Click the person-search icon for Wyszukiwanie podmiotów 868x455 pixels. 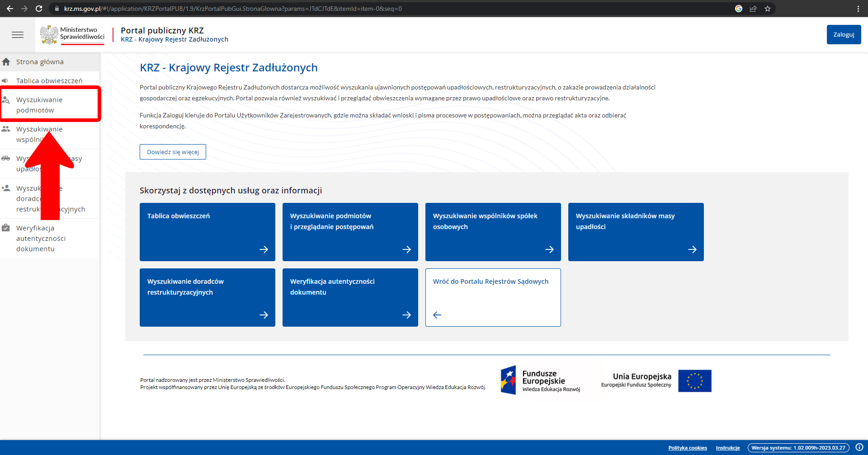6,100
